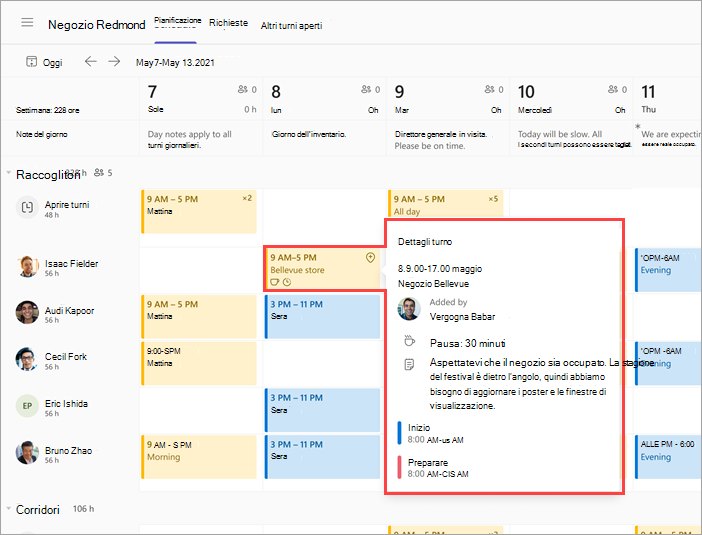The height and width of the screenshot is (535, 702).
Task: Click notes icon in shift details popup
Action: [409, 364]
